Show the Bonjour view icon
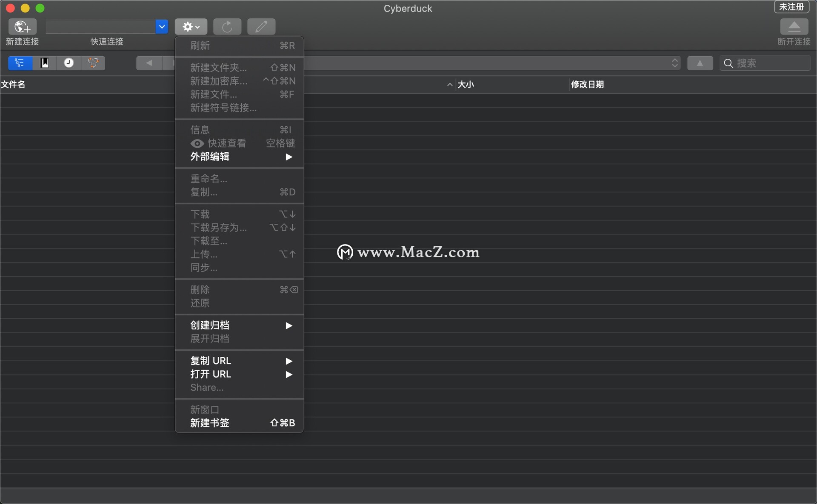817x504 pixels. (x=93, y=63)
